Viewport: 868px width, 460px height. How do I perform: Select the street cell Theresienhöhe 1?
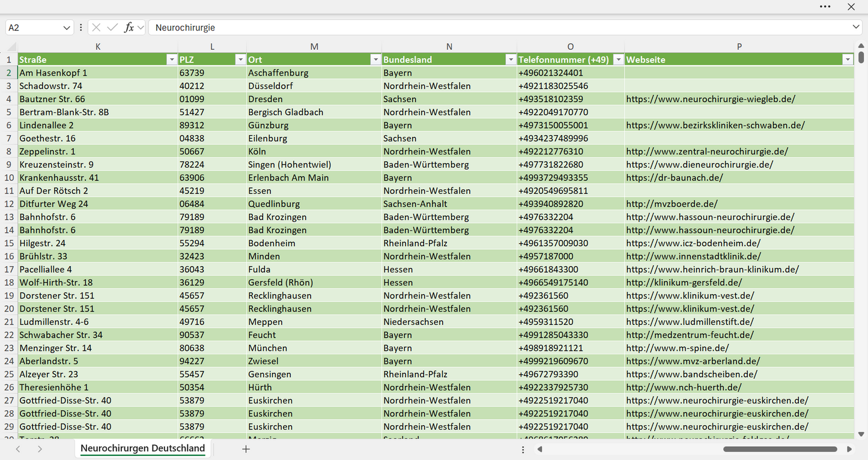tap(98, 387)
